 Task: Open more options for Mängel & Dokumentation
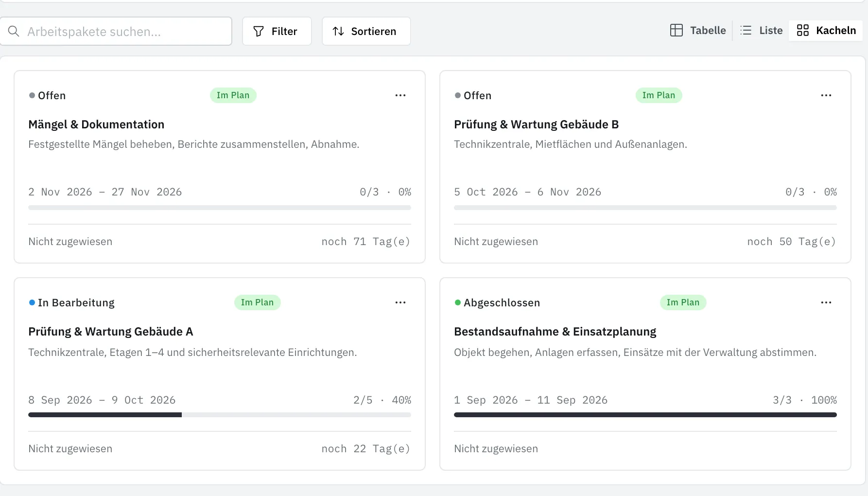click(400, 95)
